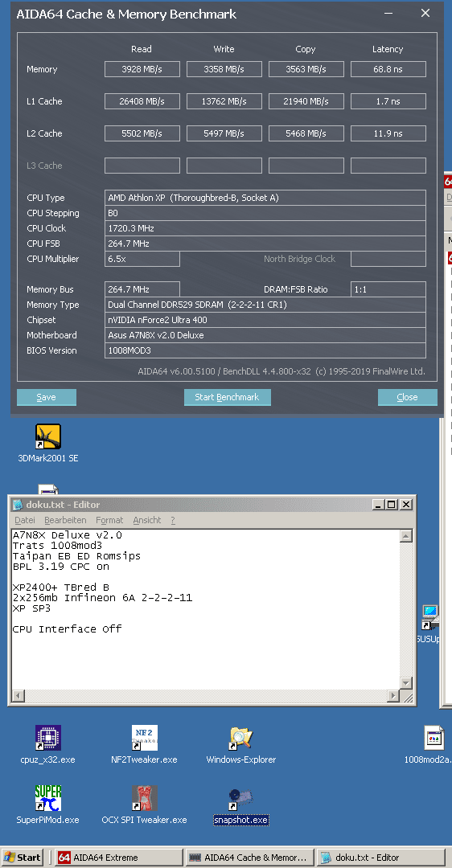The height and width of the screenshot is (868, 452).
Task: Start the benchmark in AIDA64
Action: tap(227, 398)
